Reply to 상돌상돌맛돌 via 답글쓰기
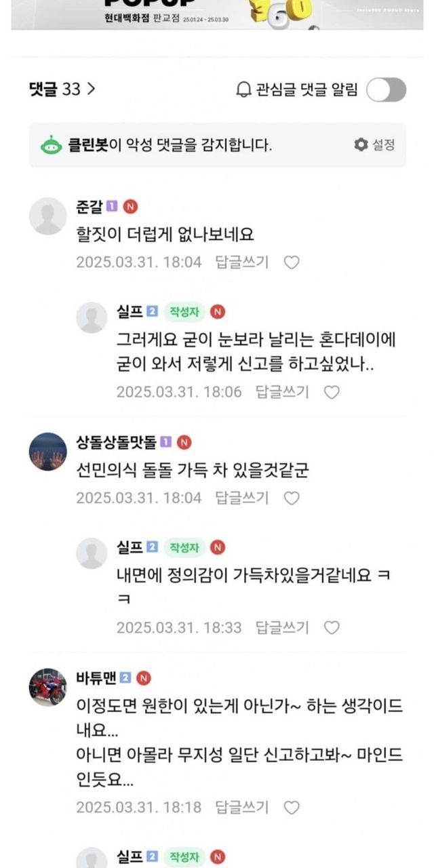Image resolution: width=434 pixels, height=868 pixels. [242, 498]
